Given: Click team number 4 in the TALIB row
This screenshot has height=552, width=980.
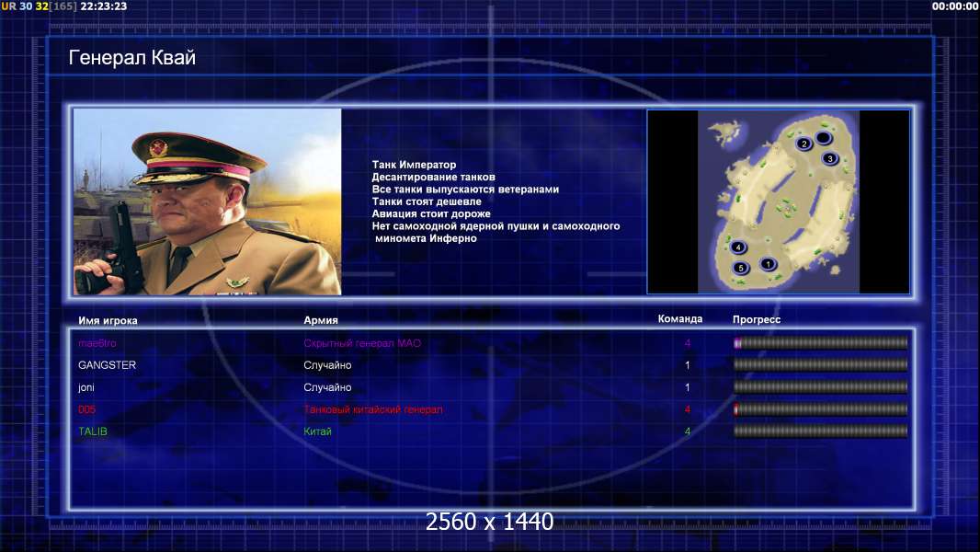Looking at the screenshot, I should (x=688, y=431).
